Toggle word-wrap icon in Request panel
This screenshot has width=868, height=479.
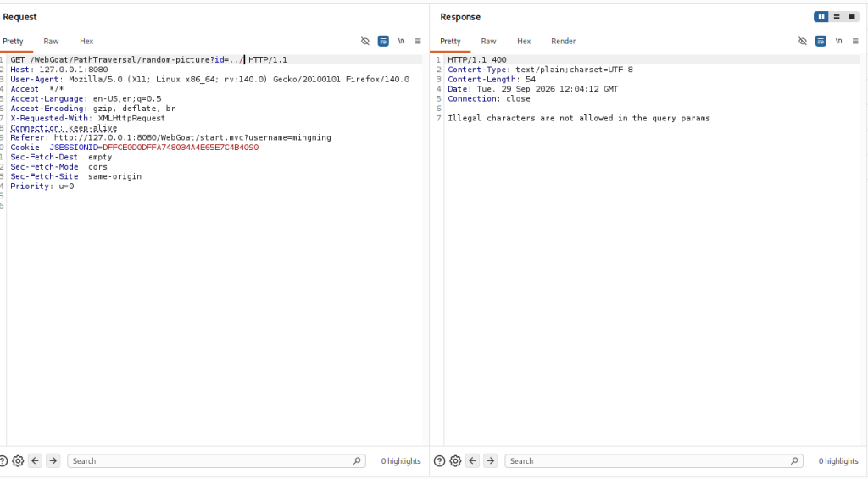[x=383, y=41]
